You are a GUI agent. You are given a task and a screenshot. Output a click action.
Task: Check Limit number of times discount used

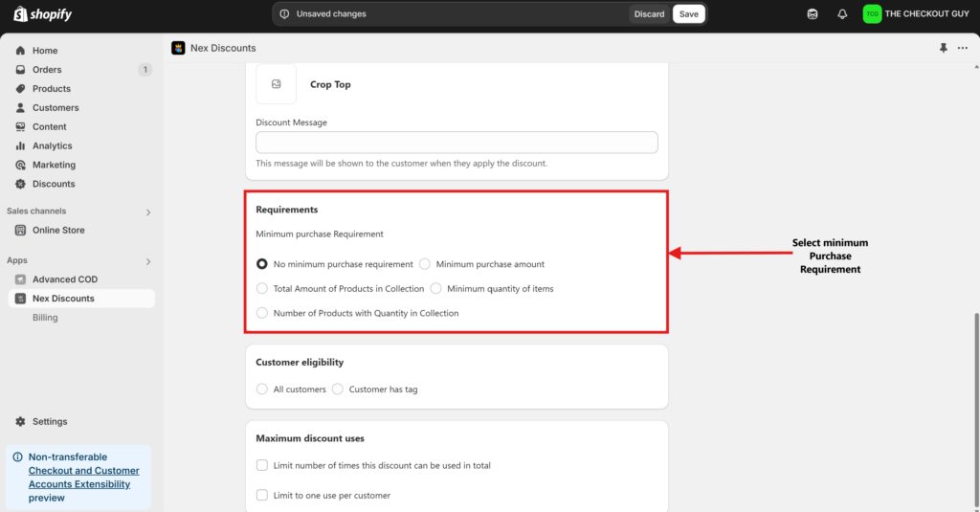click(262, 465)
